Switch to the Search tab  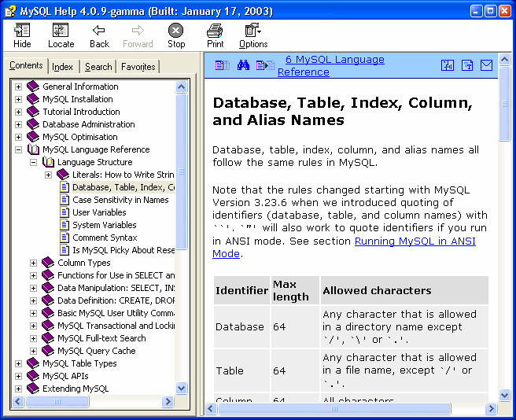pyautogui.click(x=98, y=67)
